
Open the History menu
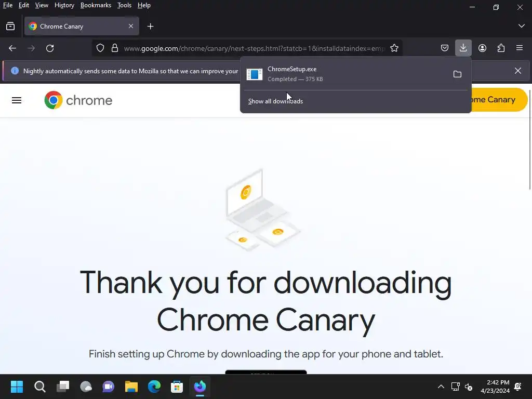pos(64,5)
